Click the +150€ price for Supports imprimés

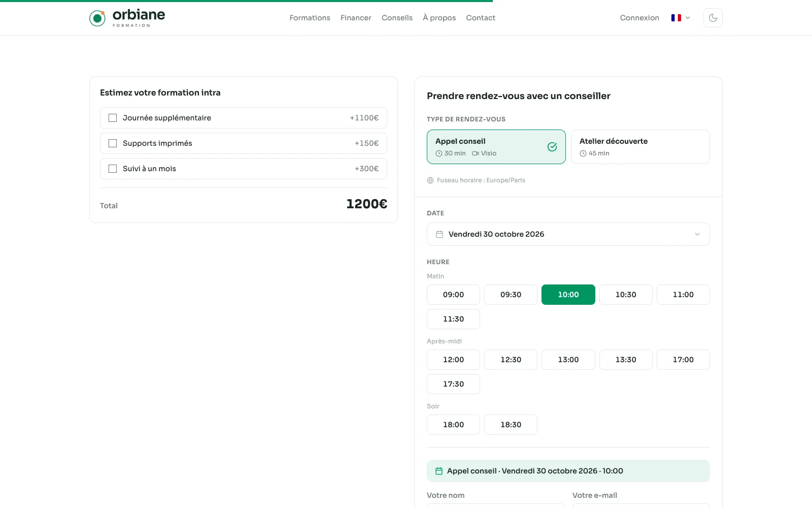click(x=366, y=143)
